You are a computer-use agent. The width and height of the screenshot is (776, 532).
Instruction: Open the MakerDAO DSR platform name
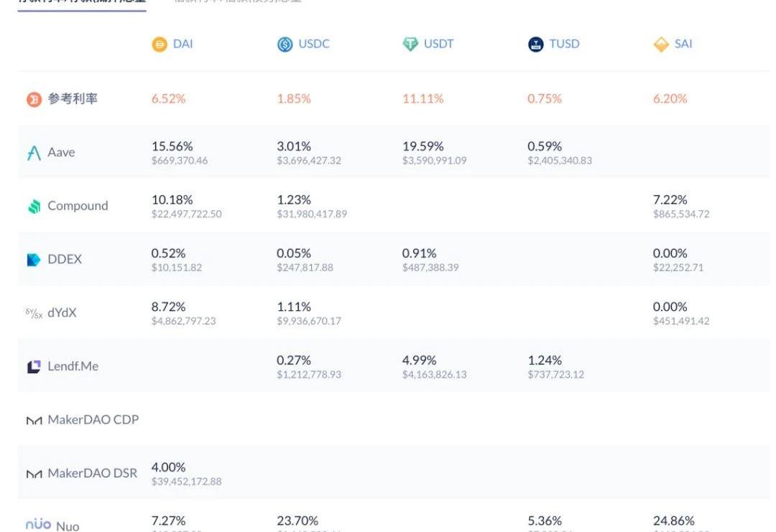tap(92, 473)
